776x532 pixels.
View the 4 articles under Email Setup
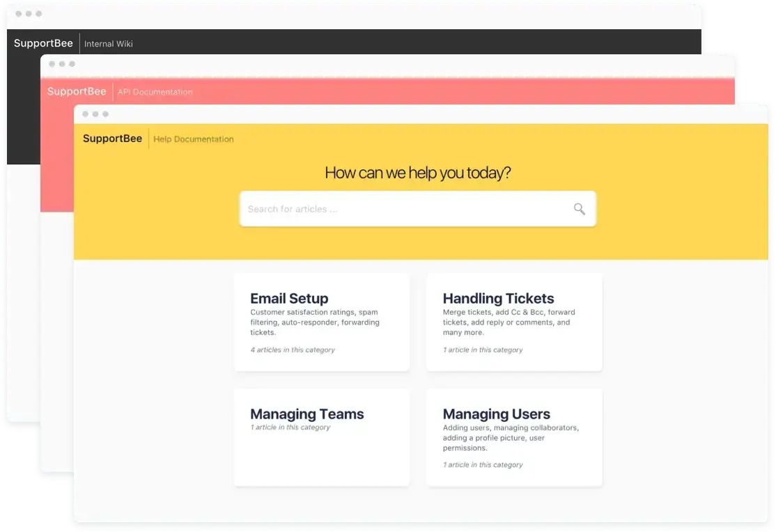[x=291, y=350]
